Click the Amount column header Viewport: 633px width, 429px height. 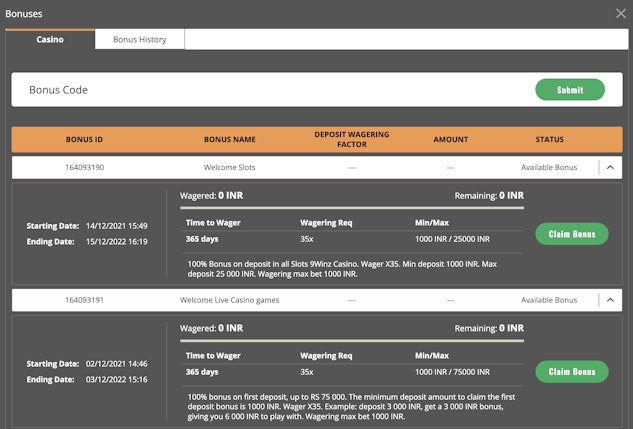click(x=450, y=140)
